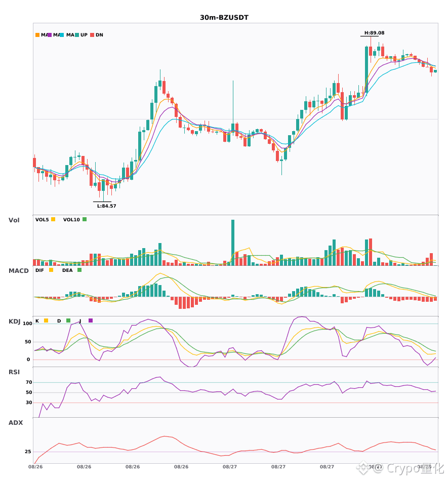Click the 30 level on RSI axis

(29, 403)
